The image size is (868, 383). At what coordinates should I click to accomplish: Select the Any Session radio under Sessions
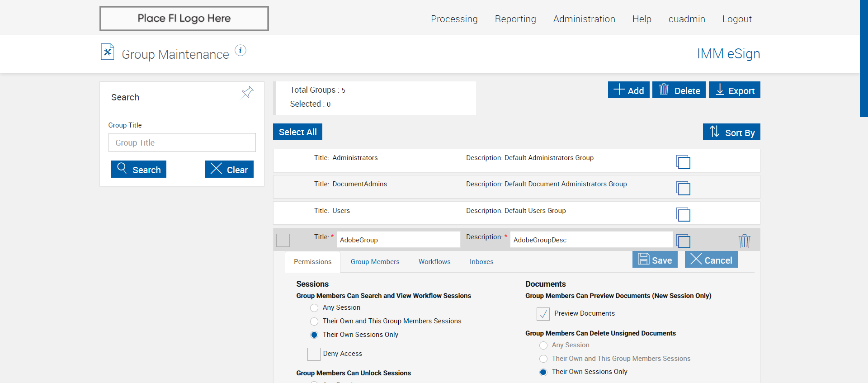coord(314,308)
